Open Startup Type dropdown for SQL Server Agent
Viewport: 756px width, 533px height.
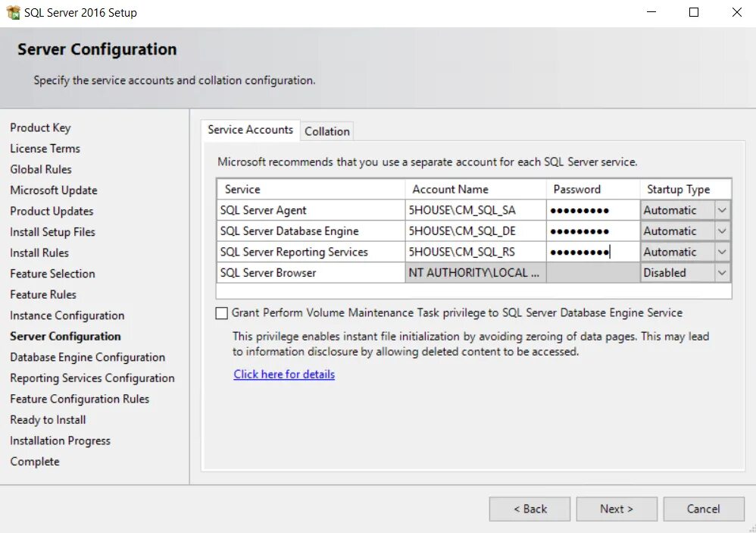click(x=722, y=210)
